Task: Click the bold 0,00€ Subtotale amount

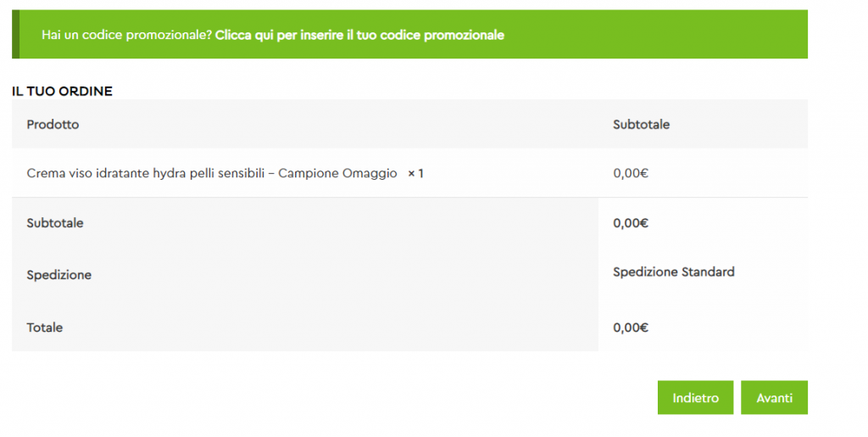Action: tap(631, 223)
